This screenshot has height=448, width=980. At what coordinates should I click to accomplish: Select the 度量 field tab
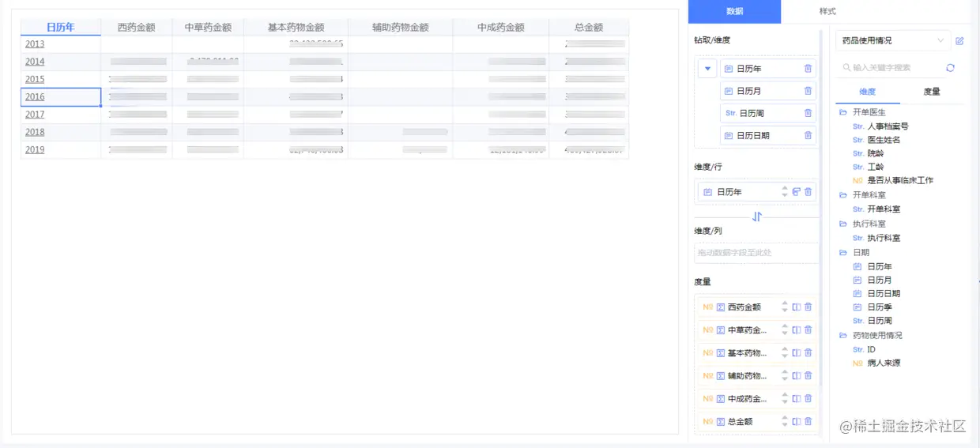point(932,92)
